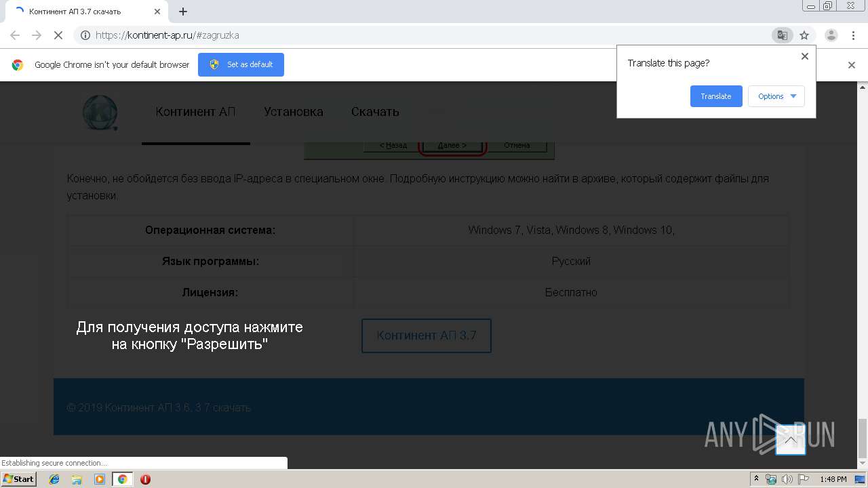Click the network tray icon
Viewport: 868px width, 488px height.
pyautogui.click(x=771, y=479)
